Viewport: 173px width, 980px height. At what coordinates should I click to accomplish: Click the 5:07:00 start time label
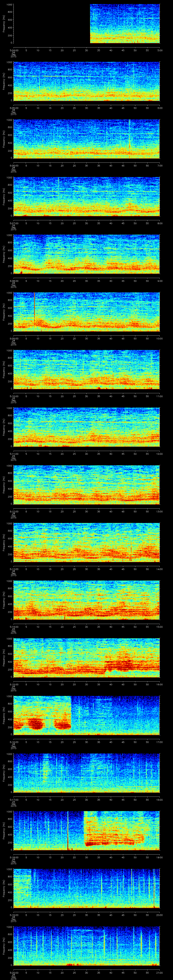pos(14,223)
